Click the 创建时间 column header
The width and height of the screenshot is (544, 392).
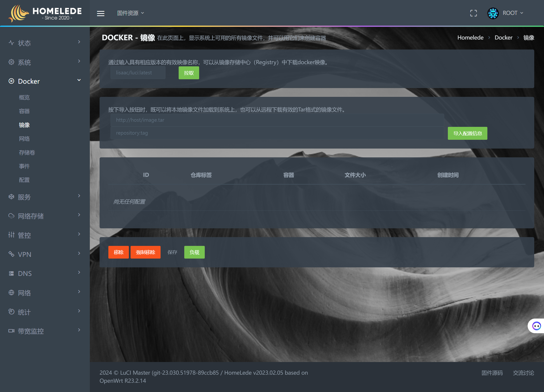[448, 175]
